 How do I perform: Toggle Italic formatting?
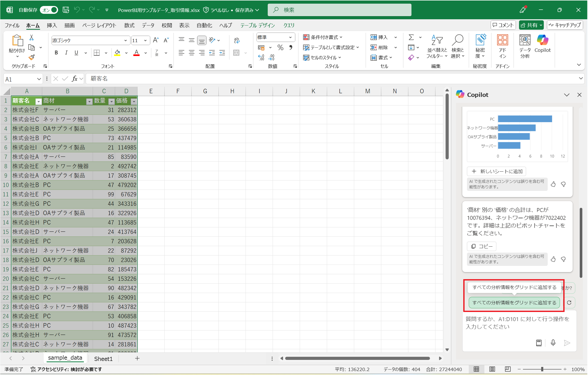pyautogui.click(x=66, y=53)
